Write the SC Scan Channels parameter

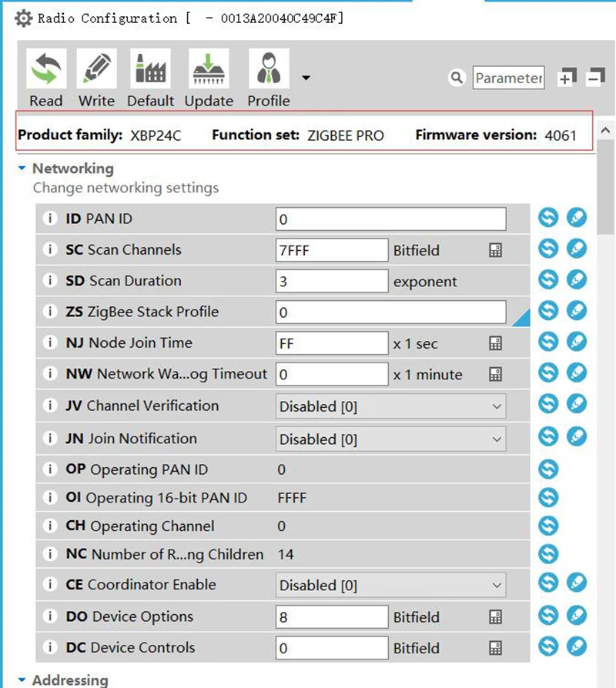[577, 249]
